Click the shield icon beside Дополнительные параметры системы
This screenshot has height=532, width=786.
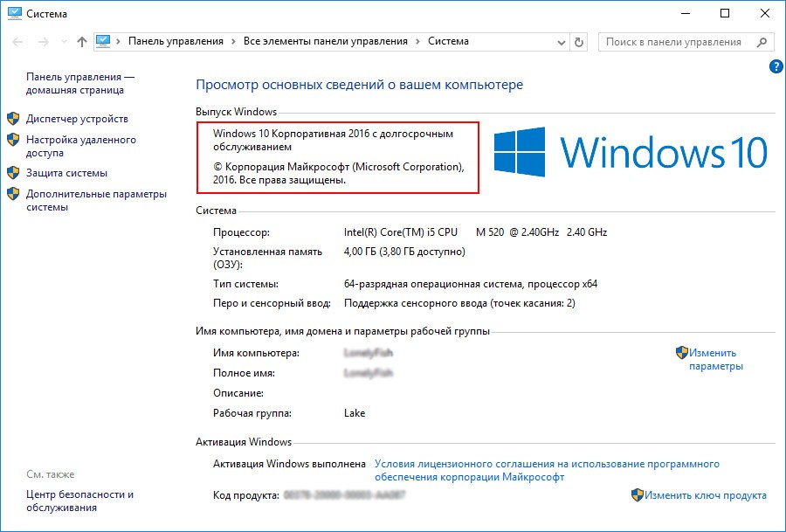tap(13, 194)
